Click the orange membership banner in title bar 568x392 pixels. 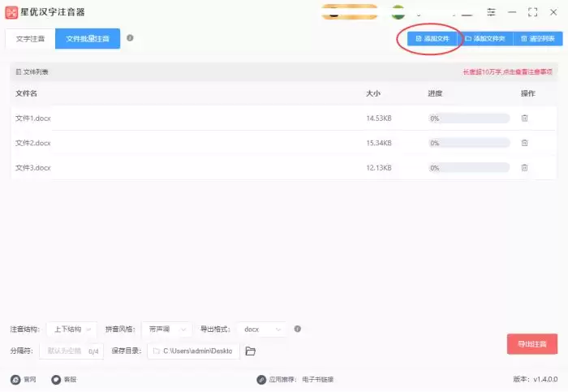click(349, 12)
